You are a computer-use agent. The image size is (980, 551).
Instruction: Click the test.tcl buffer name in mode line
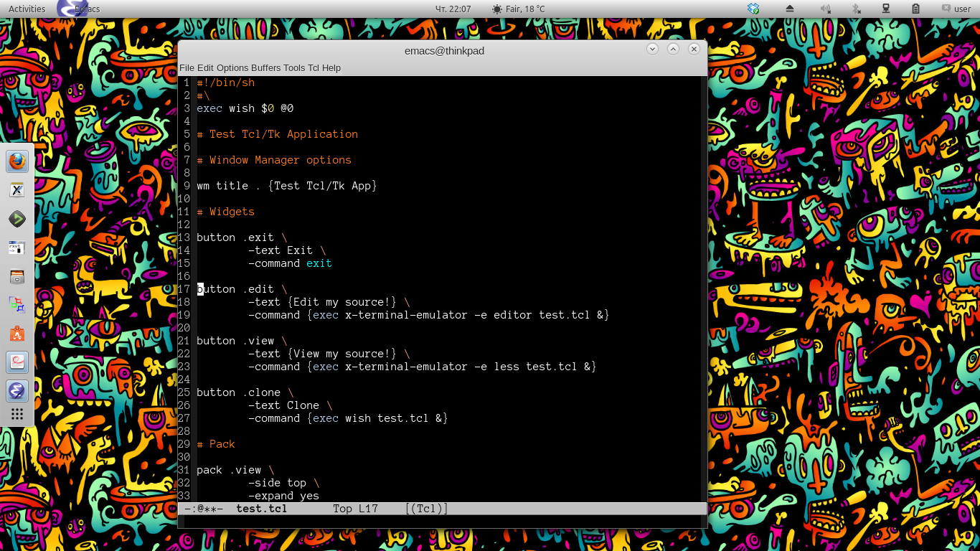262,509
